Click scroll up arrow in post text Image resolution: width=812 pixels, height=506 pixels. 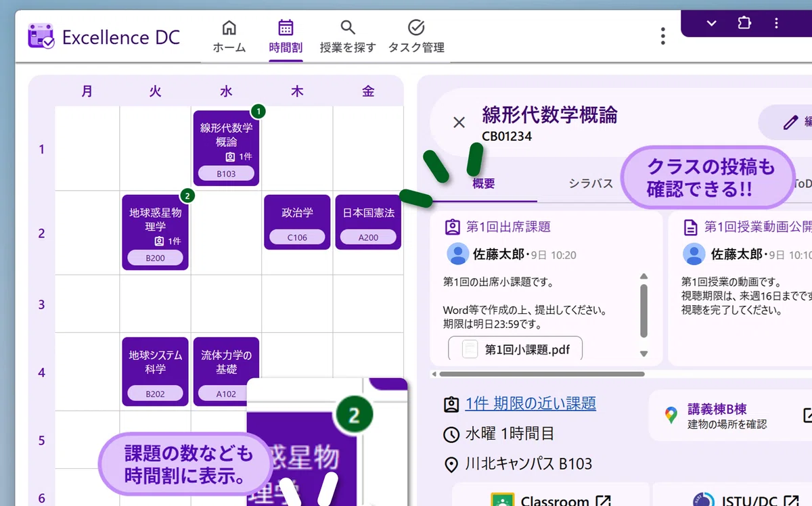pyautogui.click(x=644, y=276)
